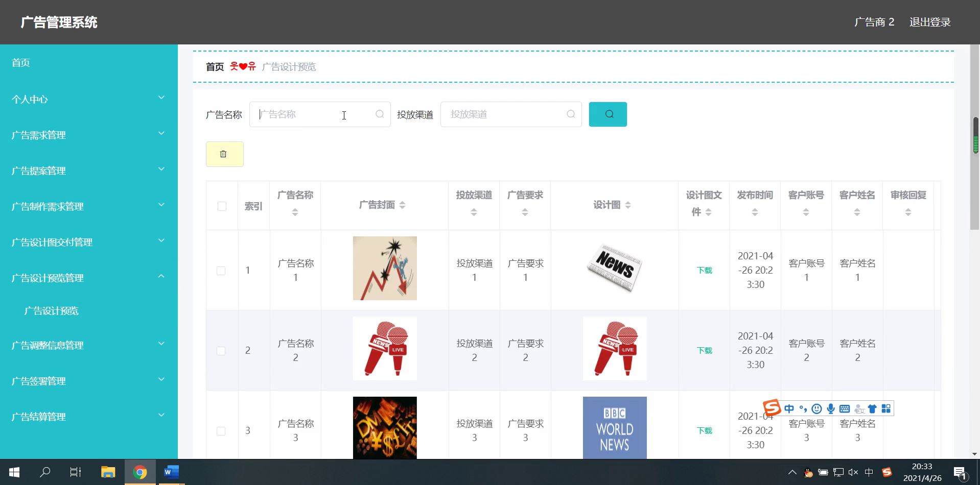Open the 首页 sidebar menu item

pos(20,62)
